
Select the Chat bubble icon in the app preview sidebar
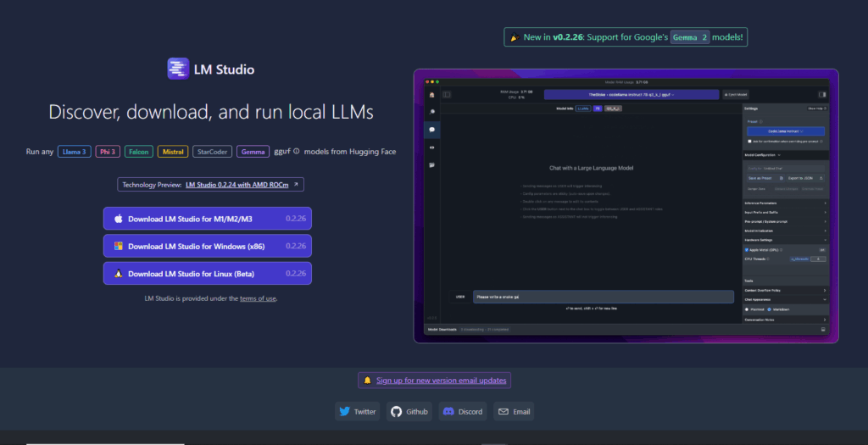coord(431,130)
